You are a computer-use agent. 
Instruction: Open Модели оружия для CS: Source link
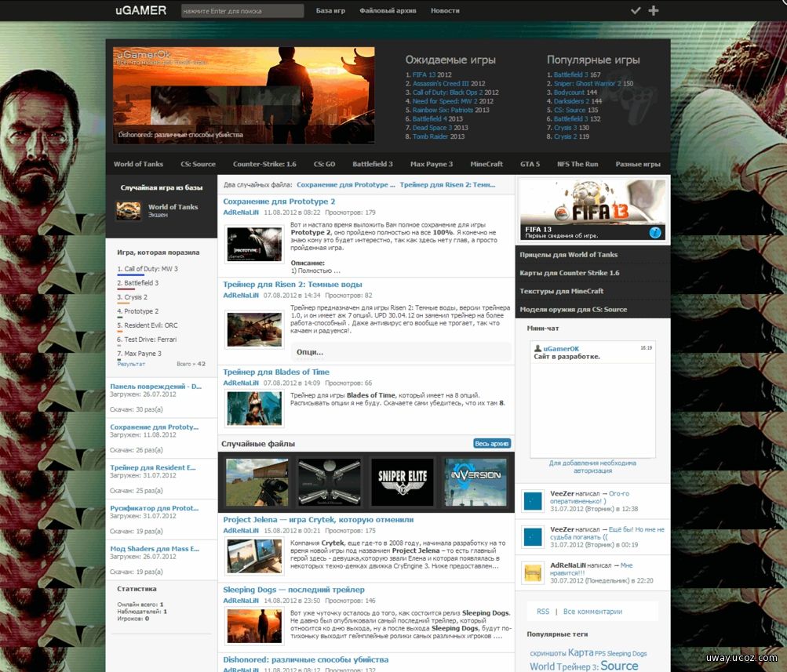574,310
